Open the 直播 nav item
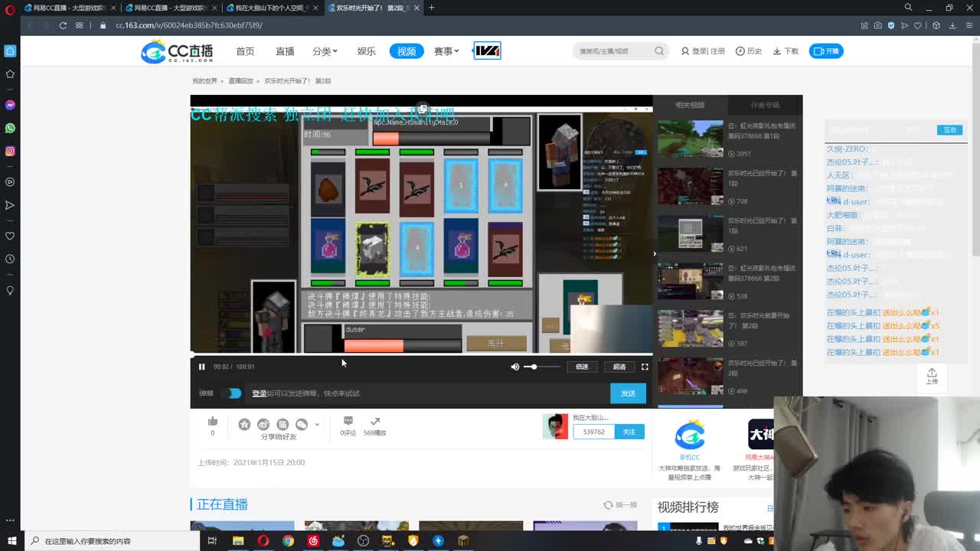Viewport: 980px width, 551px height. [285, 51]
